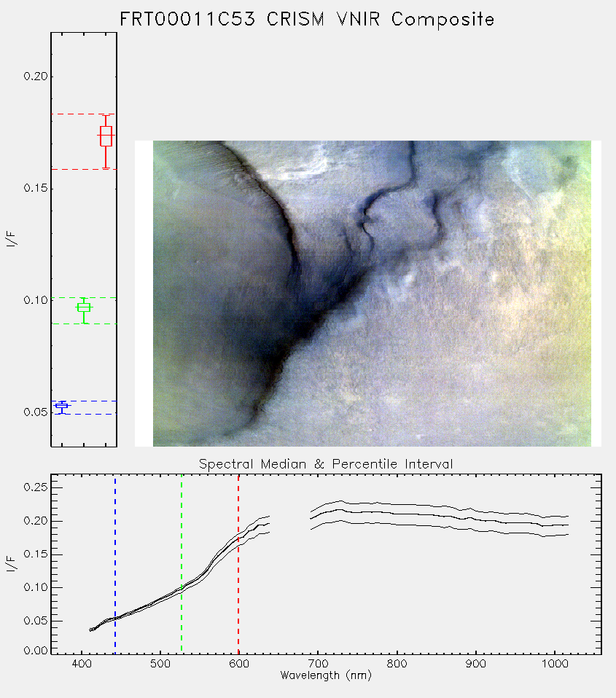The image size is (616, 698).
Task: Click the I/F label of spectral plot
Action: [x=12, y=564]
